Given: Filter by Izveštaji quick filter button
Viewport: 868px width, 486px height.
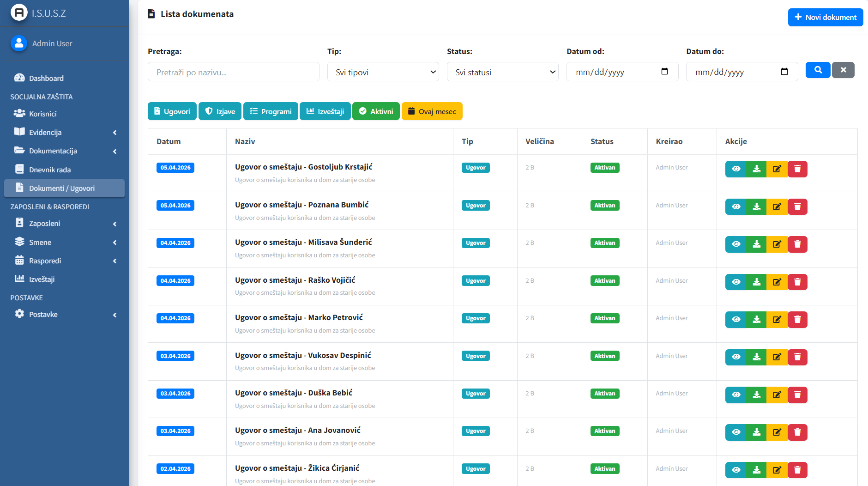Looking at the screenshot, I should tap(325, 111).
